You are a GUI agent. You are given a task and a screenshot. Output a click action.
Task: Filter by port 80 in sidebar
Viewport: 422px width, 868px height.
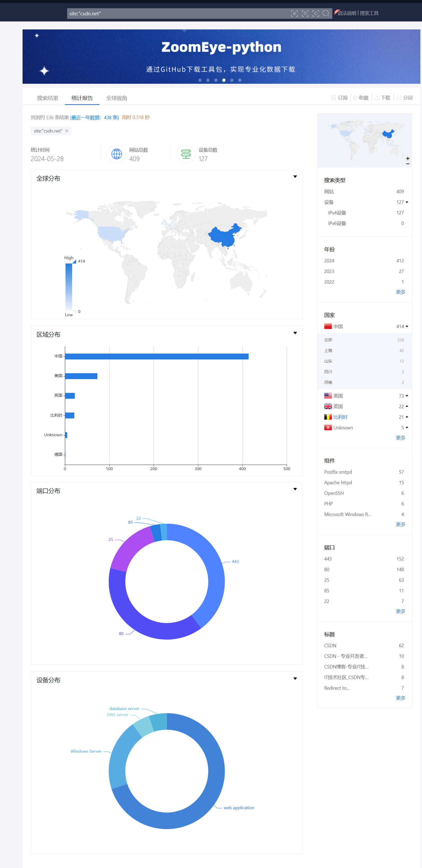(x=364, y=570)
